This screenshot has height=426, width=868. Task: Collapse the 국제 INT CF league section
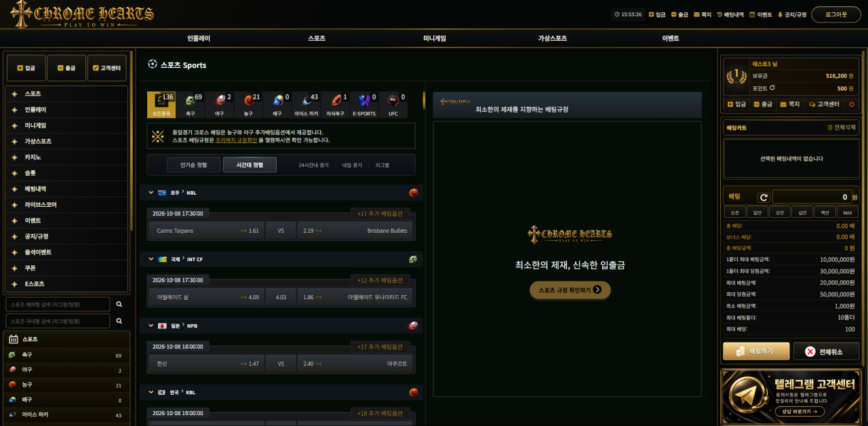coord(151,259)
